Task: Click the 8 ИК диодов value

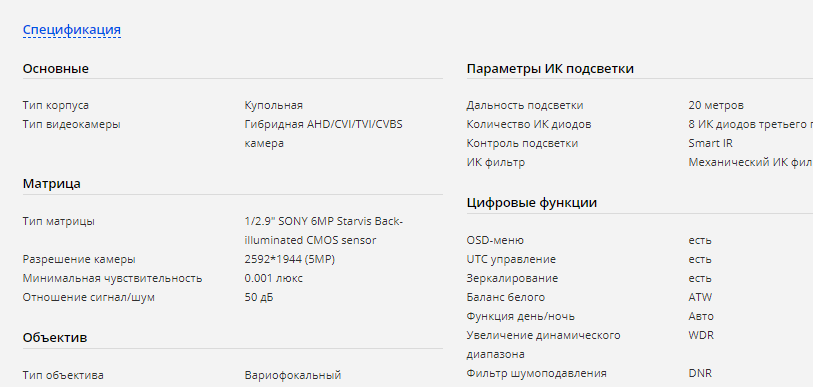Action: click(x=750, y=125)
